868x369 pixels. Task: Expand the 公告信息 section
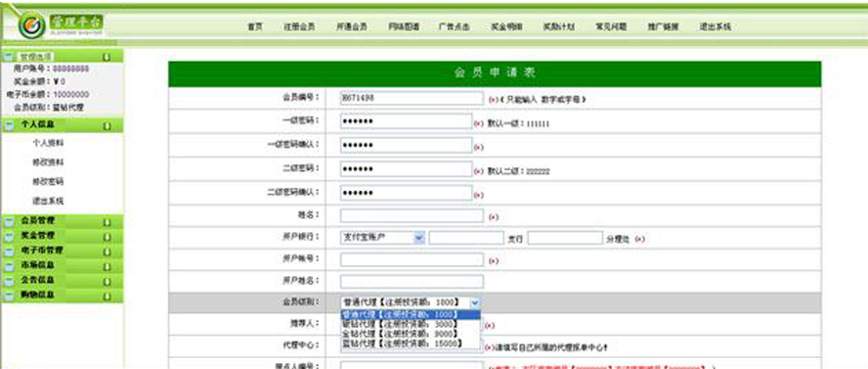[x=9, y=281]
